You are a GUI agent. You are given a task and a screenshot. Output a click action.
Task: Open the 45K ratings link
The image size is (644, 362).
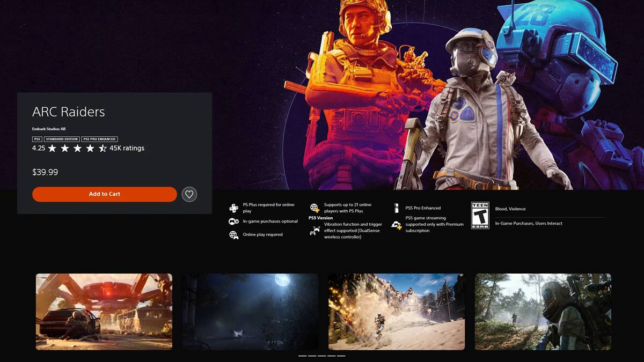click(x=127, y=148)
